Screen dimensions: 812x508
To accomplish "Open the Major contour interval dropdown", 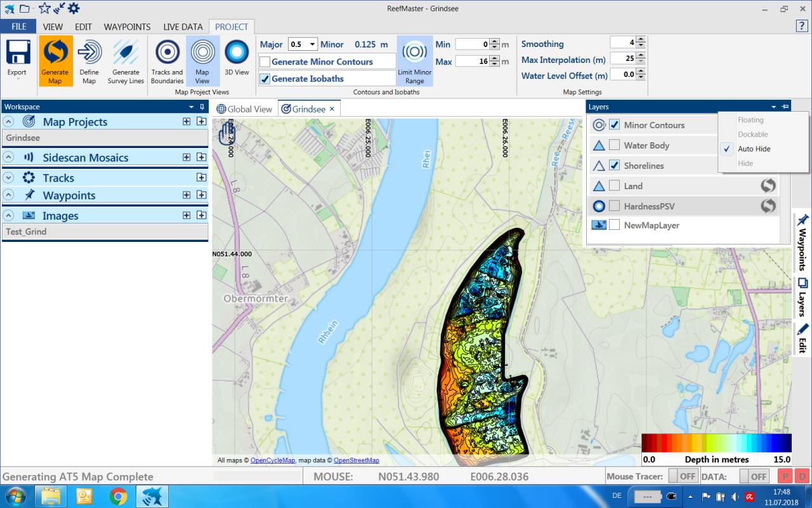I will pos(312,44).
